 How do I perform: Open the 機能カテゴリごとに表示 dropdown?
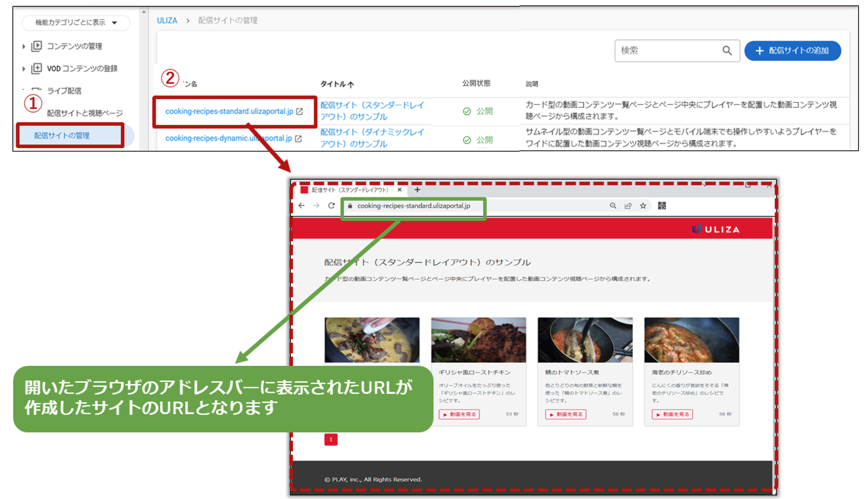pyautogui.click(x=75, y=23)
